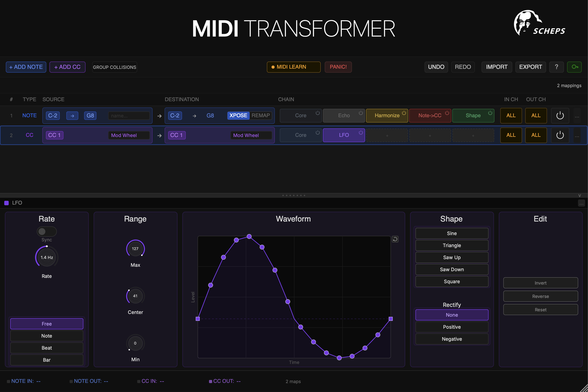The height and width of the screenshot is (392, 588).
Task: Choose the Saw Down shape
Action: point(452,269)
